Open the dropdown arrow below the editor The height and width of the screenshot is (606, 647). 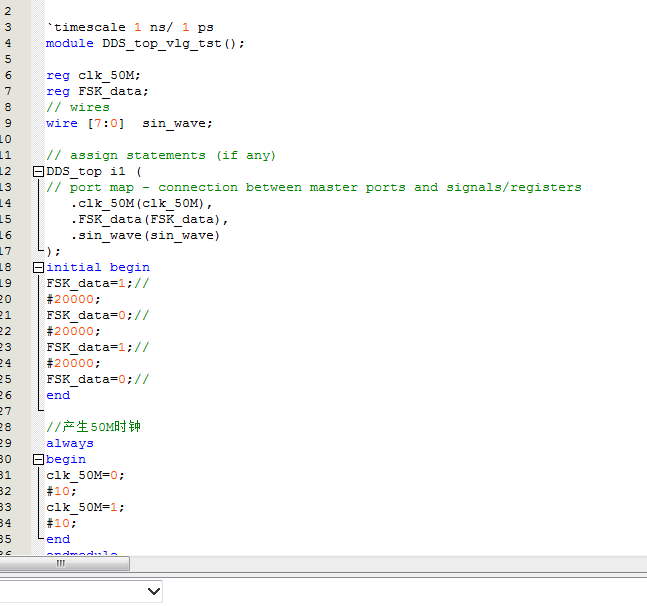click(x=153, y=591)
